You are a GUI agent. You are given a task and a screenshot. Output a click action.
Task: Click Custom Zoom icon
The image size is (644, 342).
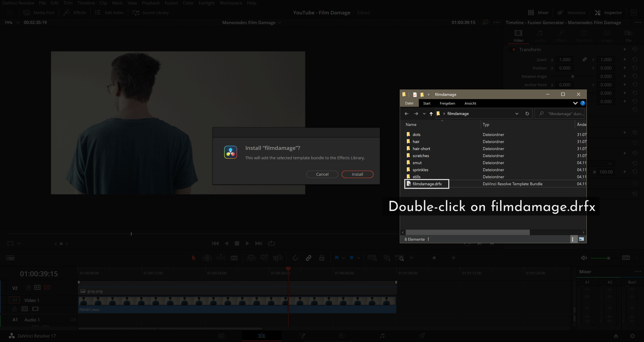(x=399, y=258)
